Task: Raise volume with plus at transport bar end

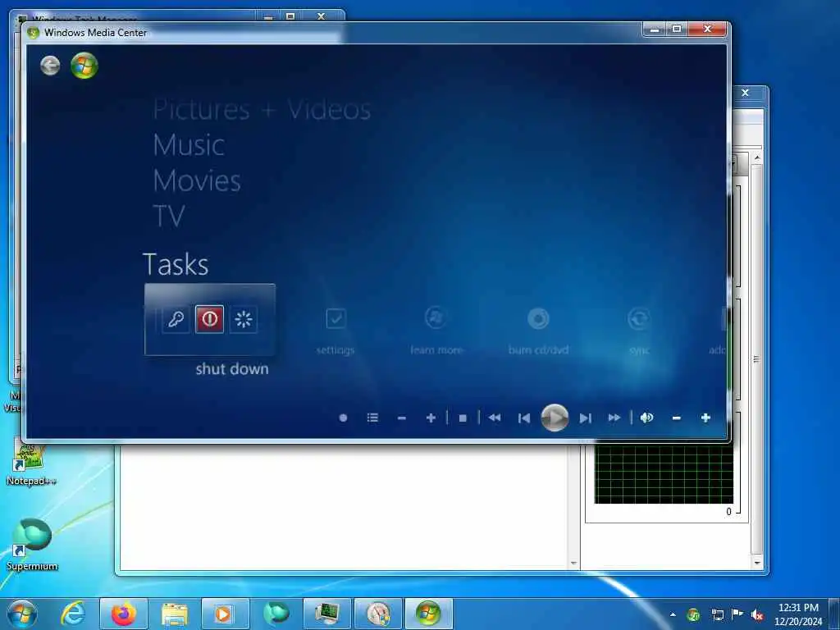Action: coord(705,418)
